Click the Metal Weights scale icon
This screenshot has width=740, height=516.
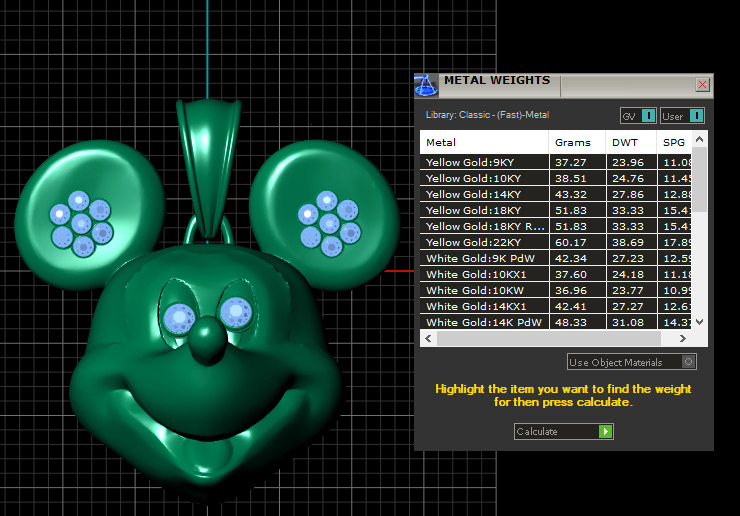[426, 86]
